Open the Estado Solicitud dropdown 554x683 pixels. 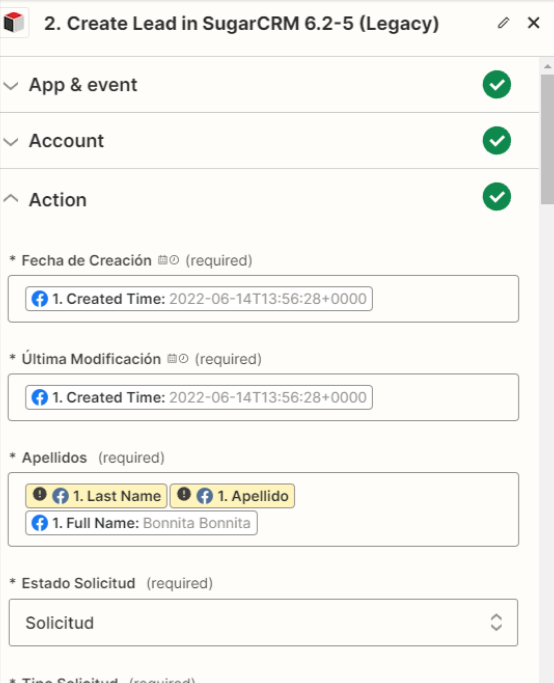(263, 622)
